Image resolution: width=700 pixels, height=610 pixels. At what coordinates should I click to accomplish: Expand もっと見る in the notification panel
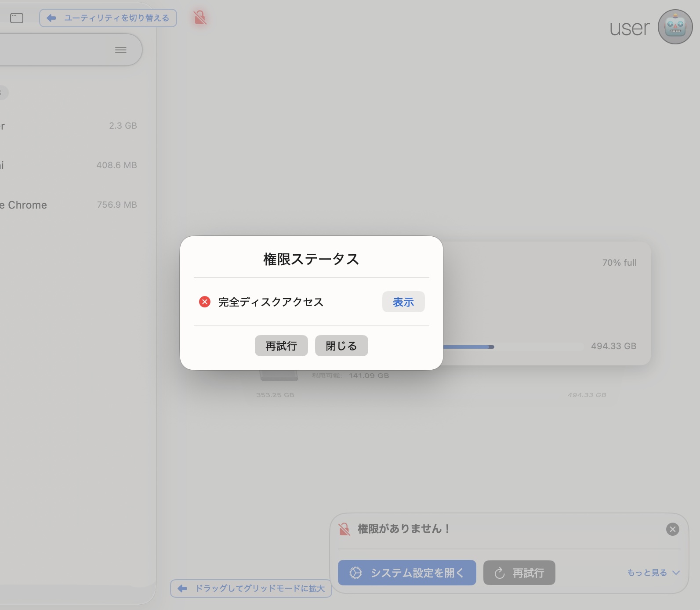pos(653,573)
